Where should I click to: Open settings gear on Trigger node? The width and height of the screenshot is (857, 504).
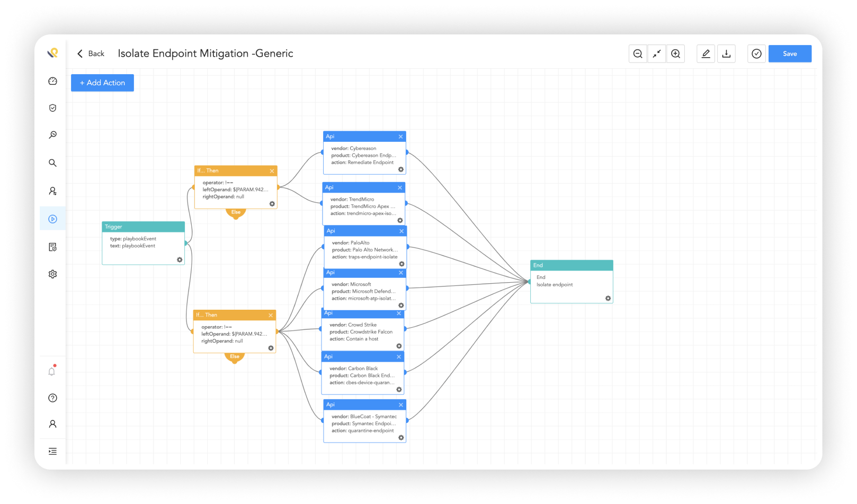[180, 260]
